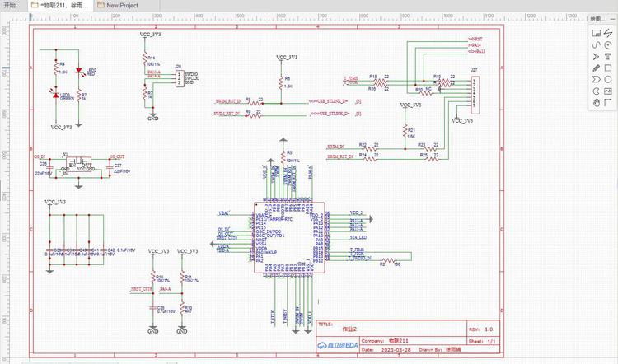Activate the Arrow head tool

597,57
